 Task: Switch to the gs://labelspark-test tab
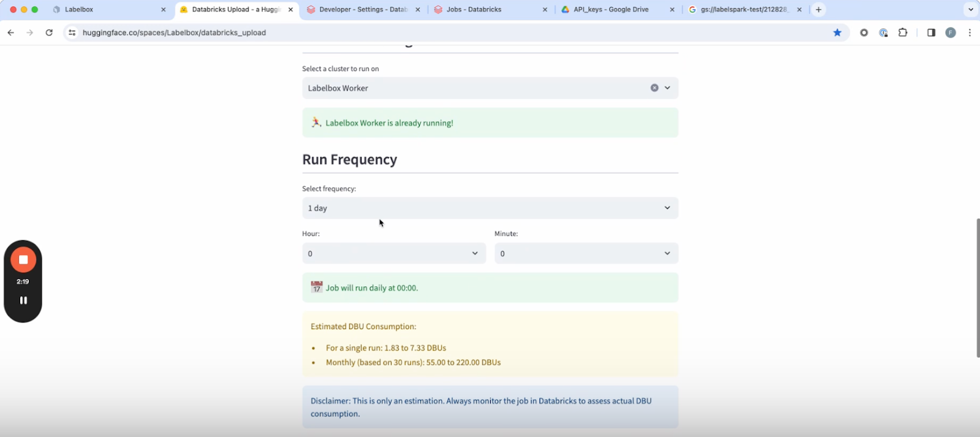(744, 9)
